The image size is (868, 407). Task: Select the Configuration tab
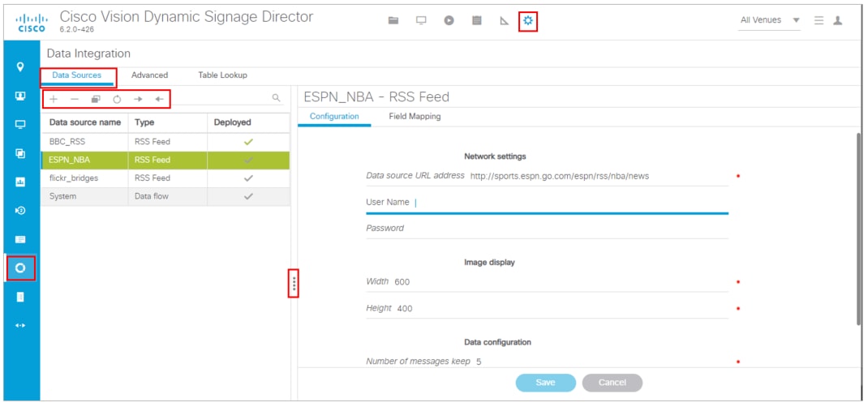click(334, 117)
